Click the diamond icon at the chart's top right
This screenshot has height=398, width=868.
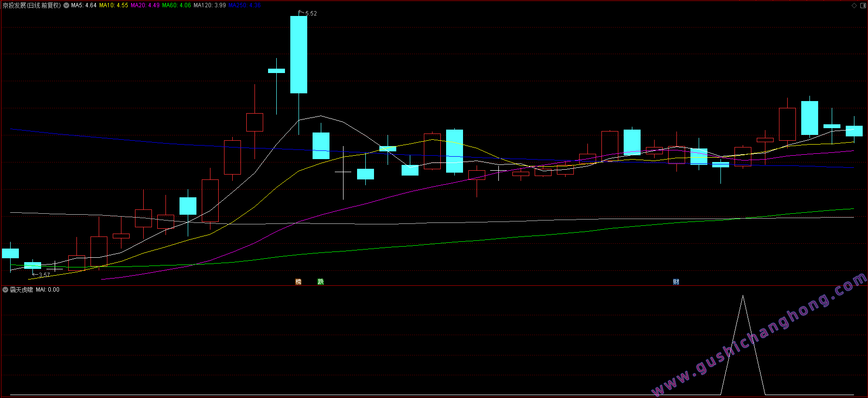pos(854,5)
